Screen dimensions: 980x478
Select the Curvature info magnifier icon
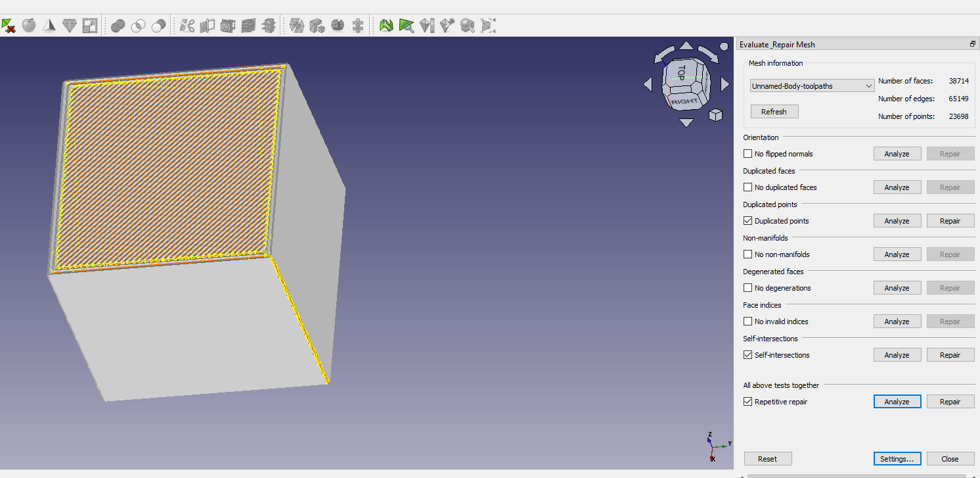coord(468,26)
